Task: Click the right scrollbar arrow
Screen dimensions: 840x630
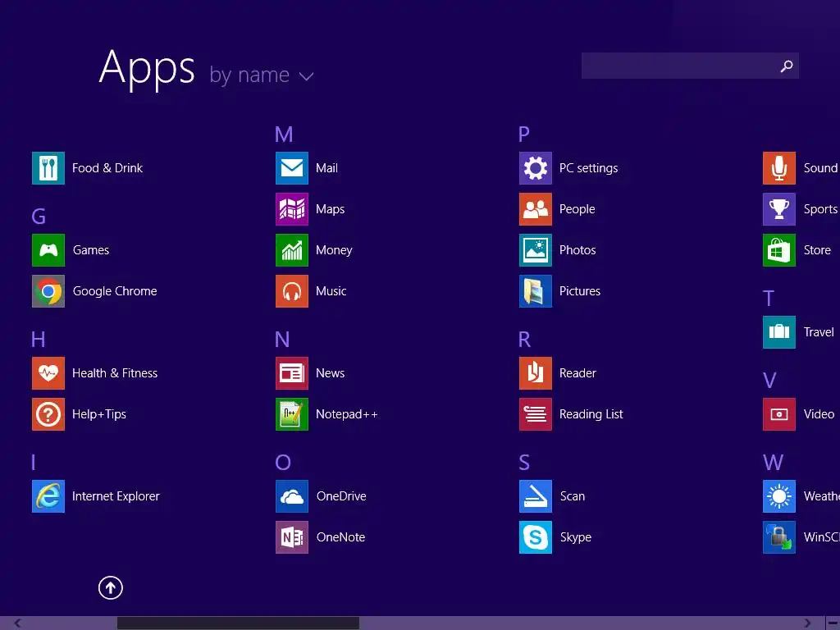Action: [807, 623]
